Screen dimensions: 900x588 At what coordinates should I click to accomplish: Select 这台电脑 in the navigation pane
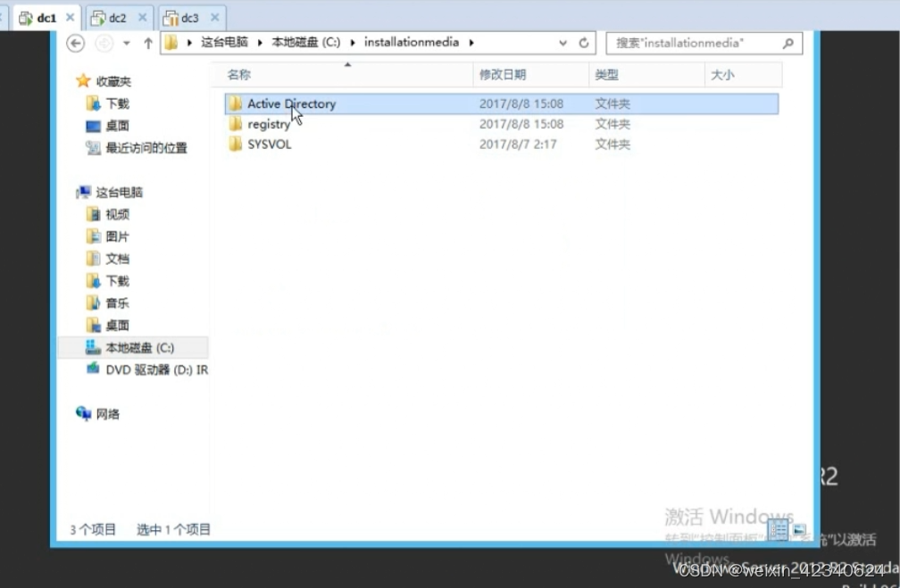pos(120,192)
